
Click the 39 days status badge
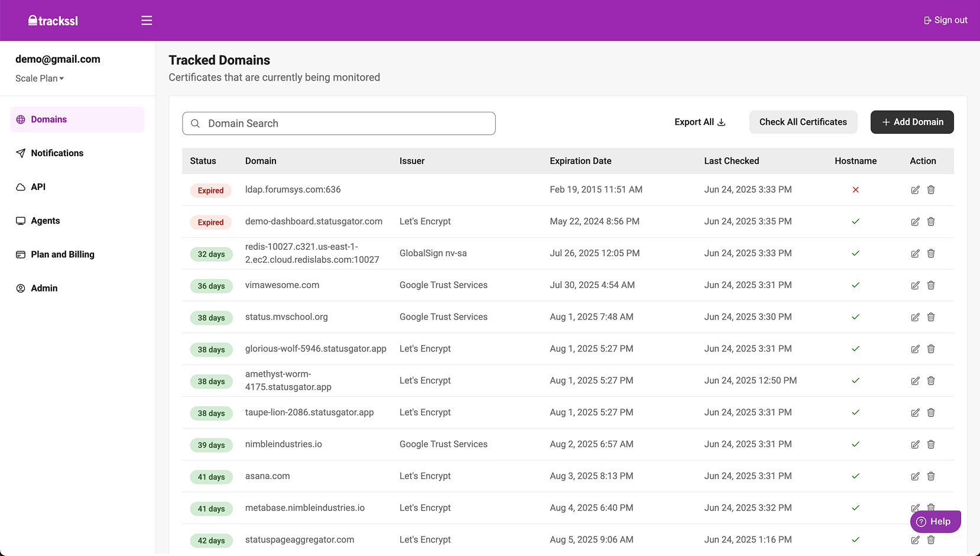point(211,445)
